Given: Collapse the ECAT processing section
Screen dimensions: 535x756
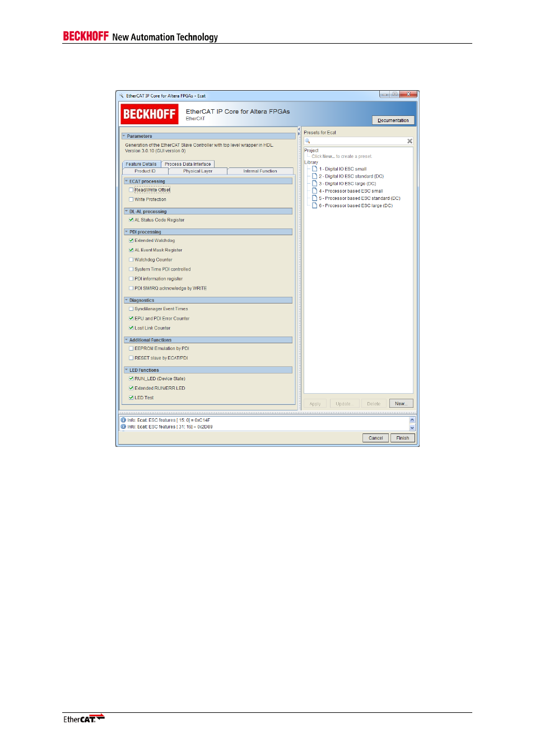Looking at the screenshot, I should click(x=127, y=181).
